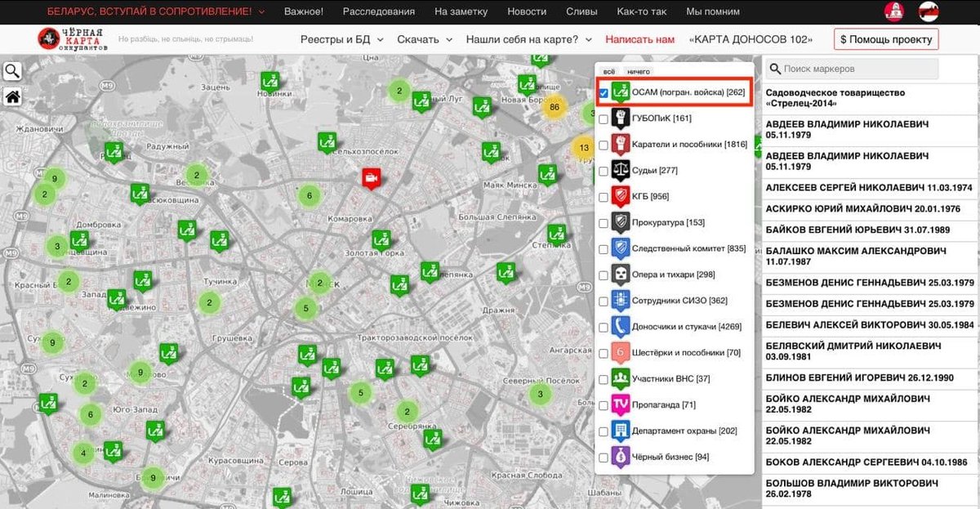Viewport: 980px width, 509px height.
Task: Select БЕЛЯВСКИЙ ДМИТРИЙ НИКОЛАЕВИЧ entry
Action: tap(869, 351)
